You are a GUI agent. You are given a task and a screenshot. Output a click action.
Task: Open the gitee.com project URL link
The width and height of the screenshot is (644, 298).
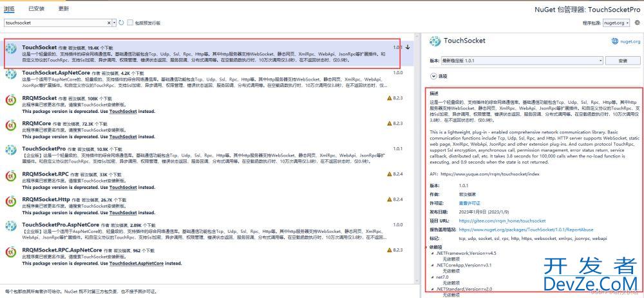[502, 221]
